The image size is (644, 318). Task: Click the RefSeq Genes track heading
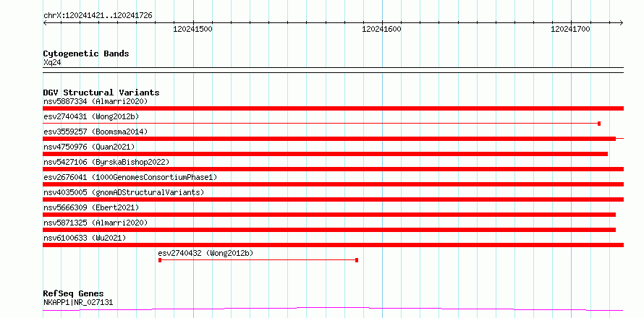(73, 293)
